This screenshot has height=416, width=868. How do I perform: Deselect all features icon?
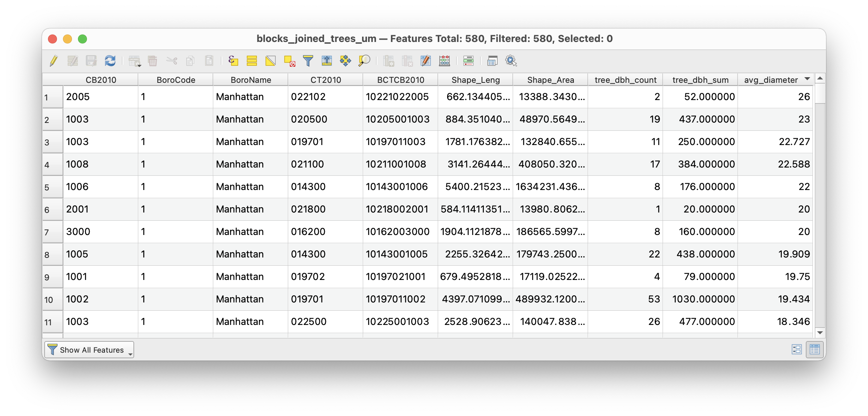tap(289, 61)
